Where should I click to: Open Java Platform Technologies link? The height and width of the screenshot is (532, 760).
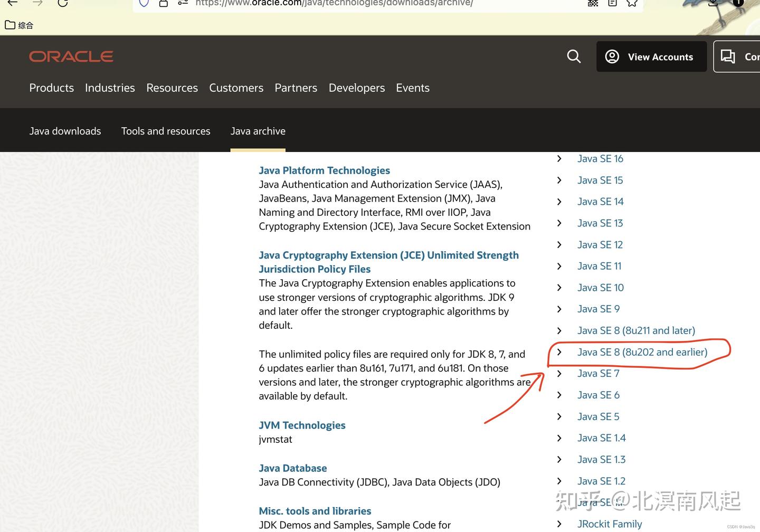tap(324, 170)
